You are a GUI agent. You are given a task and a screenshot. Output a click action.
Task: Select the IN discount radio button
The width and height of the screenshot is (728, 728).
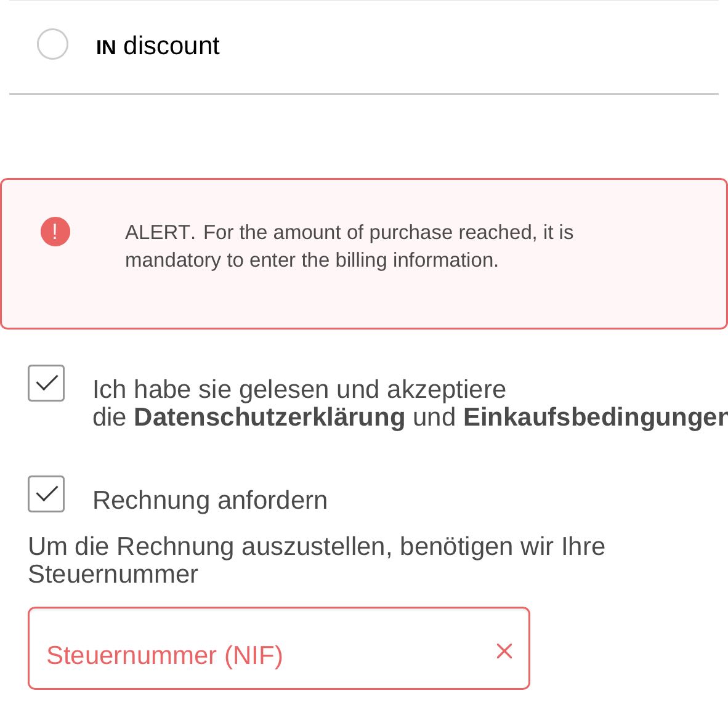(52, 44)
